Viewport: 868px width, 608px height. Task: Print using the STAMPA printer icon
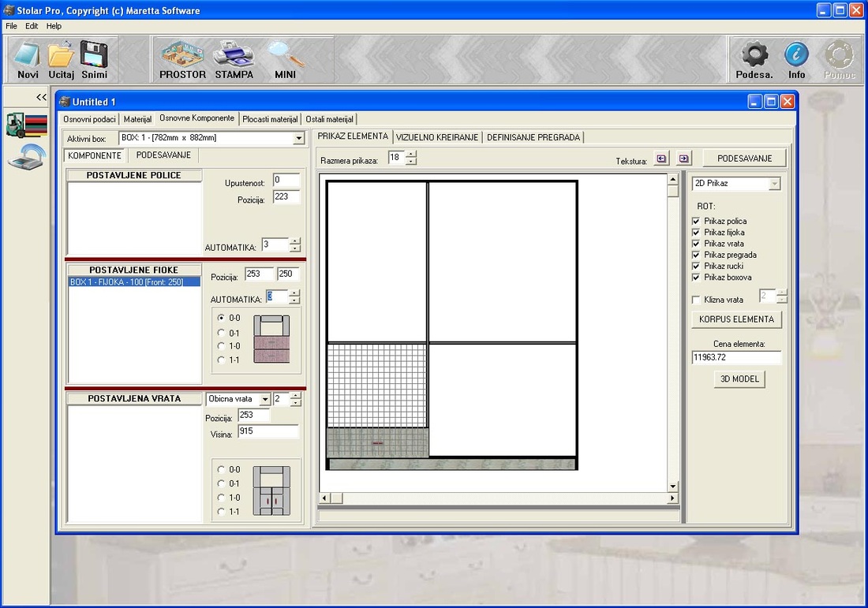234,56
